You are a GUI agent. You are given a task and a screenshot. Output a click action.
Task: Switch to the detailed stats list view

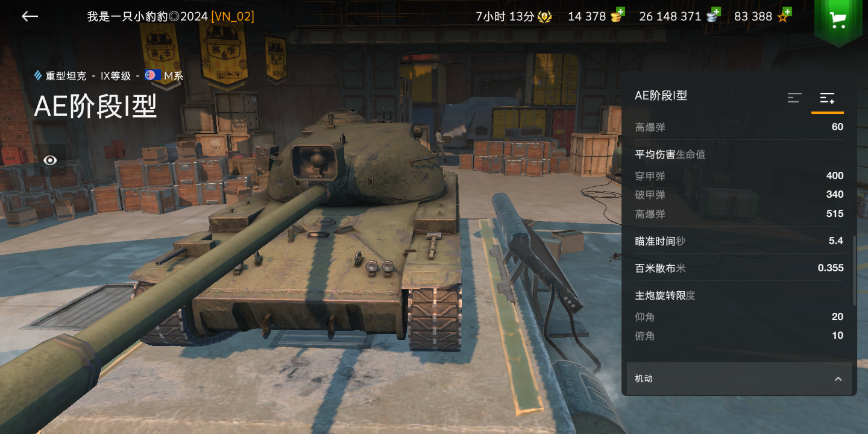pos(827,98)
